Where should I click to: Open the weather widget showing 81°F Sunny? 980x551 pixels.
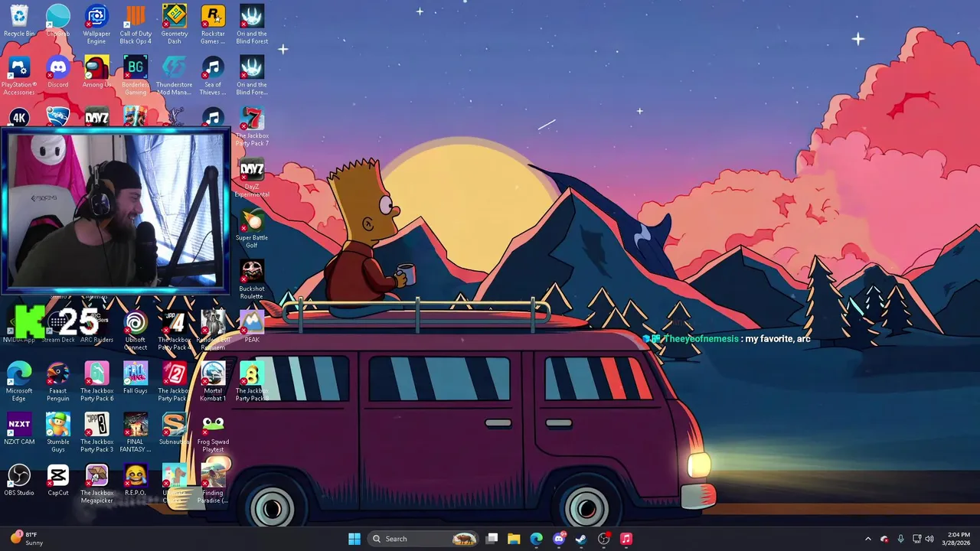[27, 539]
